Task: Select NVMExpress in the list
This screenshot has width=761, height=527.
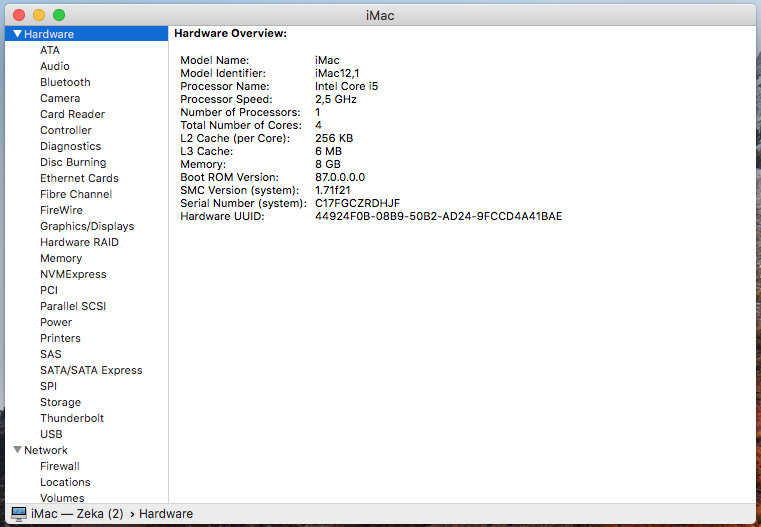Action: pos(73,274)
